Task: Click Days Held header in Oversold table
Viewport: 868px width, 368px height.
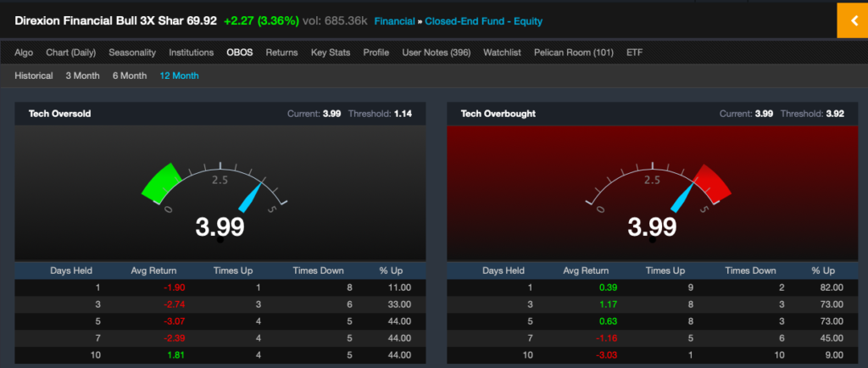Action: pos(71,270)
